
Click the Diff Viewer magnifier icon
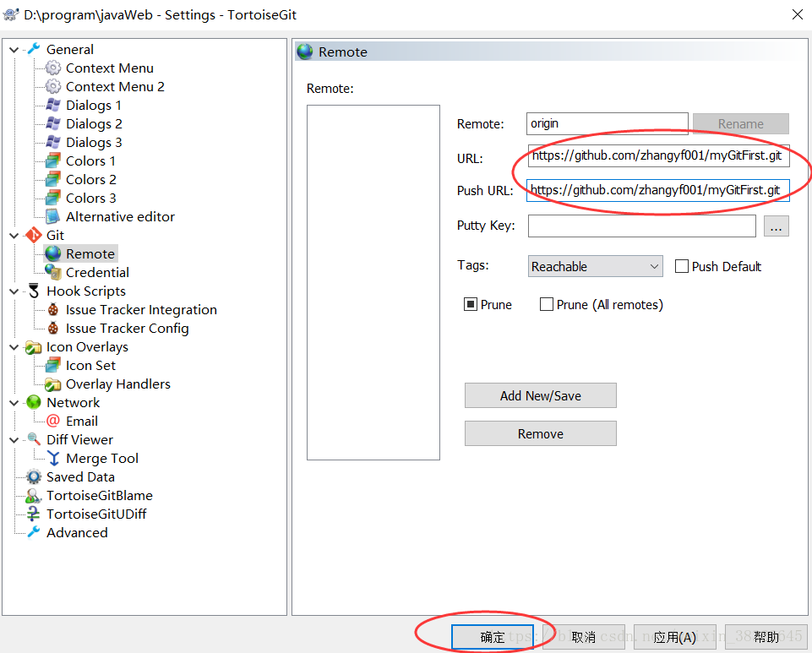click(34, 439)
